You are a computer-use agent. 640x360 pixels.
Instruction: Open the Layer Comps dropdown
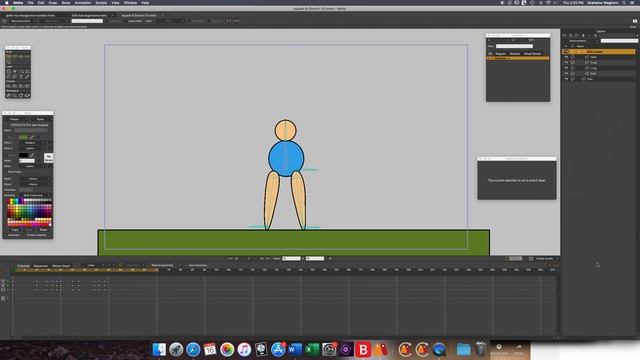click(582, 41)
